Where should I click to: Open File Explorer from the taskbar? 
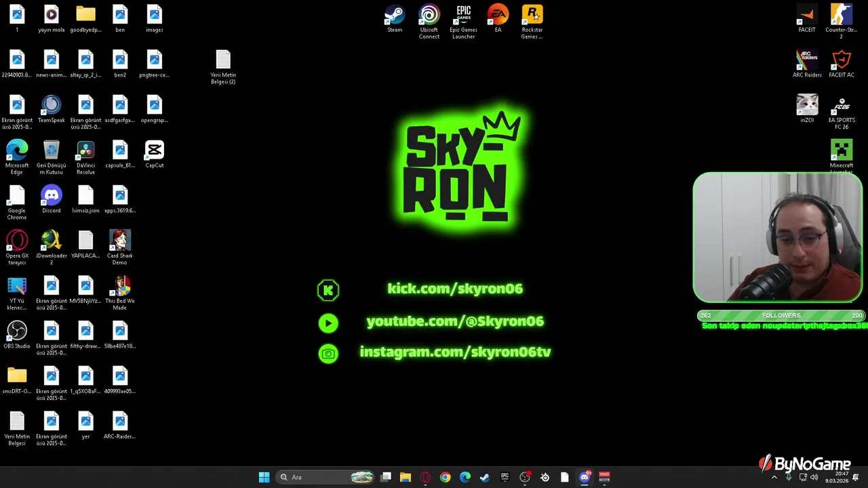(x=406, y=477)
